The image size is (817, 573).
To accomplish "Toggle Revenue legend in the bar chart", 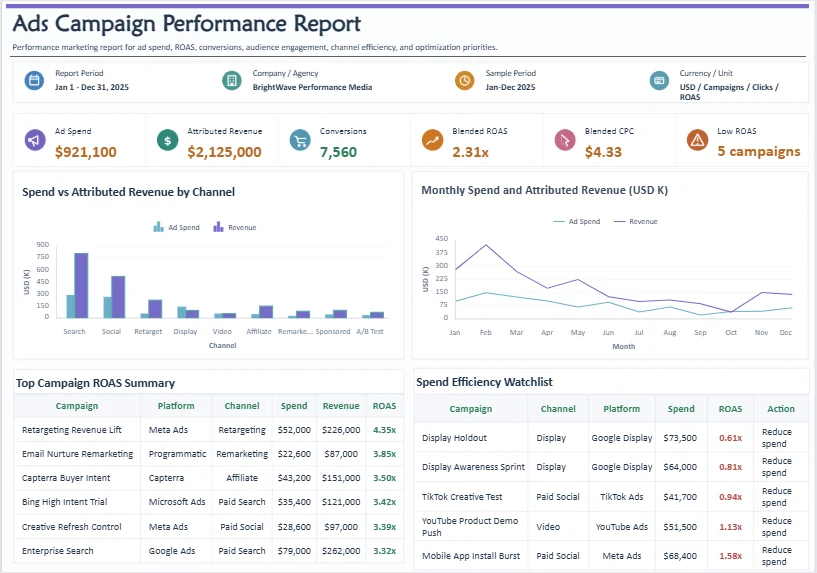I will point(235,227).
